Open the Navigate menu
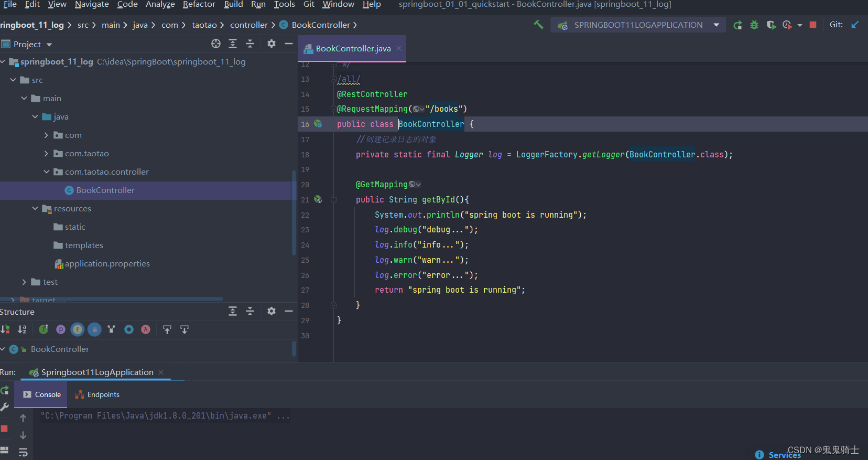The image size is (868, 460). [x=92, y=4]
